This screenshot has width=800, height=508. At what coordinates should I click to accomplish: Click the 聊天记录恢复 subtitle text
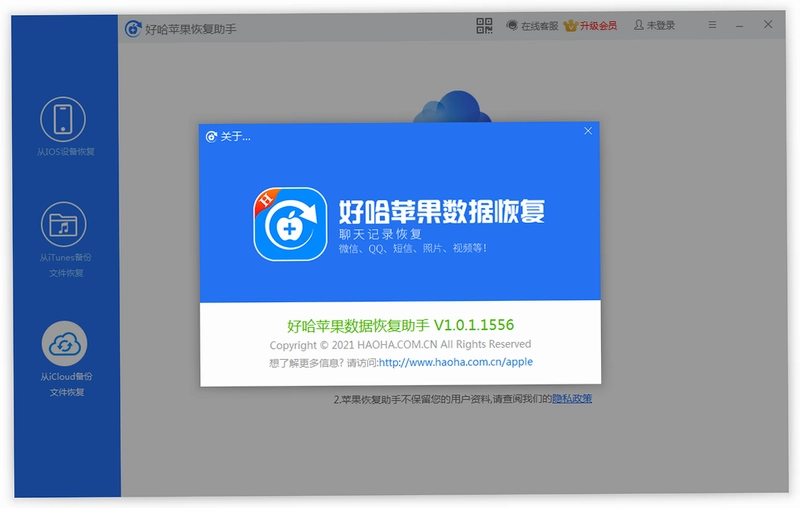click(380, 234)
